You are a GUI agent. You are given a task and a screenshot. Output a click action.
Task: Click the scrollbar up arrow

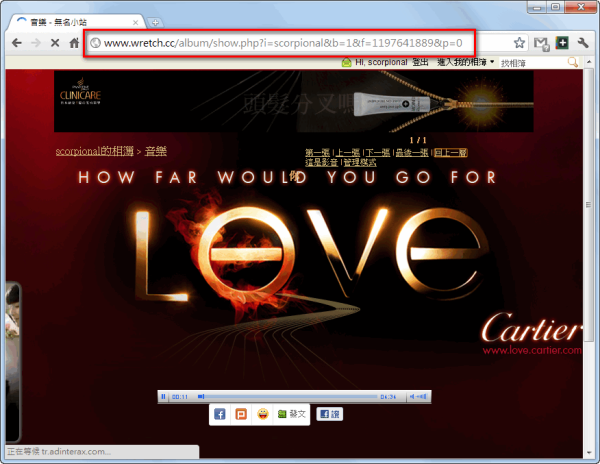click(589, 62)
